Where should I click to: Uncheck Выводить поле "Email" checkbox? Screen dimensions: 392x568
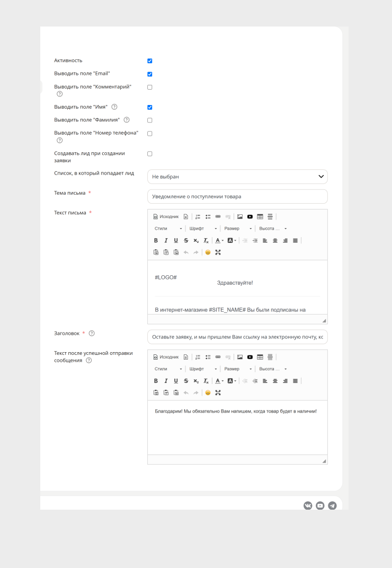tap(150, 74)
